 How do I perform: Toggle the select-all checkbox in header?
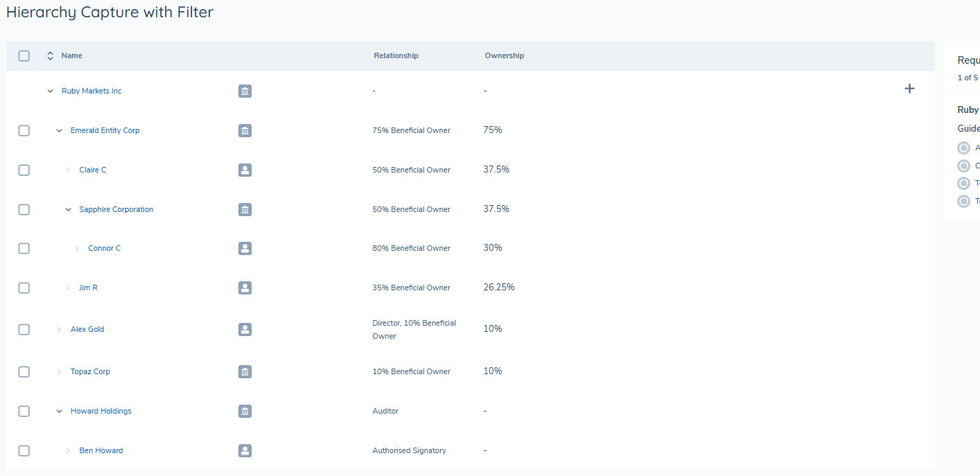[24, 56]
